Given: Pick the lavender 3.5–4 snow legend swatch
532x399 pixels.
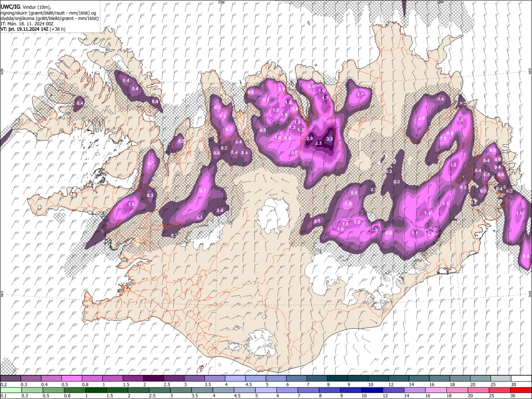Looking at the screenshot, I should tap(215, 378).
